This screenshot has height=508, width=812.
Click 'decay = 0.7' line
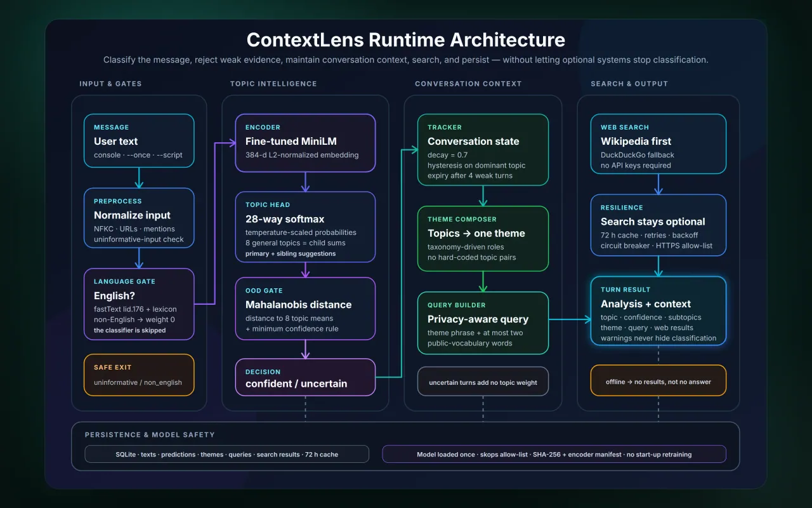tap(447, 155)
